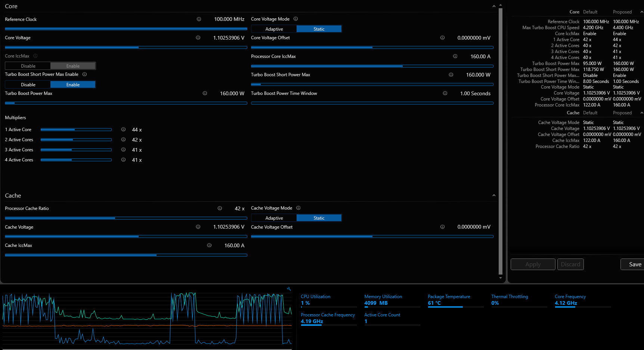The height and width of the screenshot is (350, 644).
Task: Collapse the Cache settings section
Action: tap(494, 195)
